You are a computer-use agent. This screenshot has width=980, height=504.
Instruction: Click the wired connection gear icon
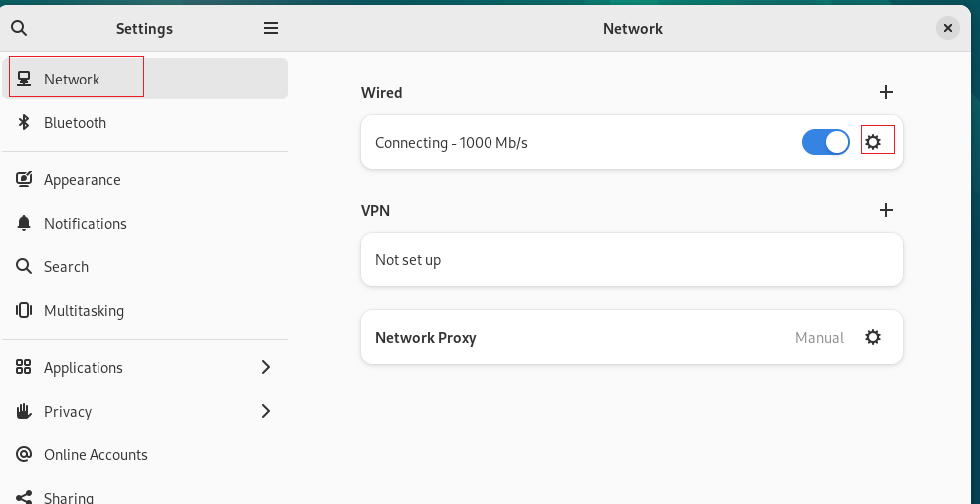(x=872, y=142)
